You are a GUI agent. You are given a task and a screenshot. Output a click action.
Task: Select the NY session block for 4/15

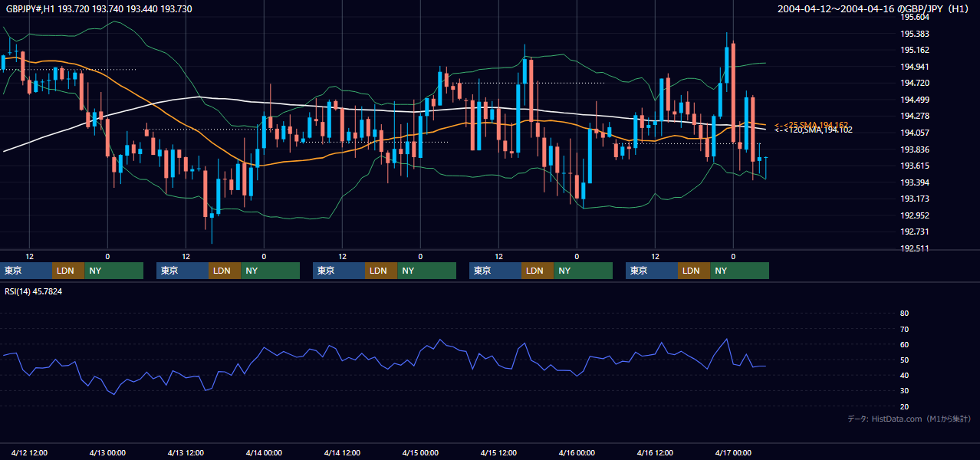583,271
